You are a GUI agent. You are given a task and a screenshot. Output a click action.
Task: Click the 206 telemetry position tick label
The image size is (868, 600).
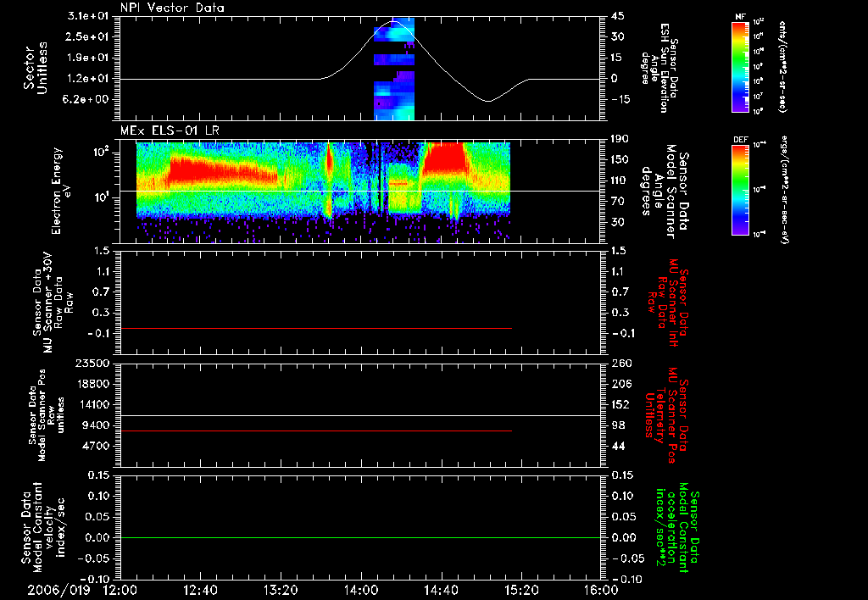pyautogui.click(x=621, y=384)
